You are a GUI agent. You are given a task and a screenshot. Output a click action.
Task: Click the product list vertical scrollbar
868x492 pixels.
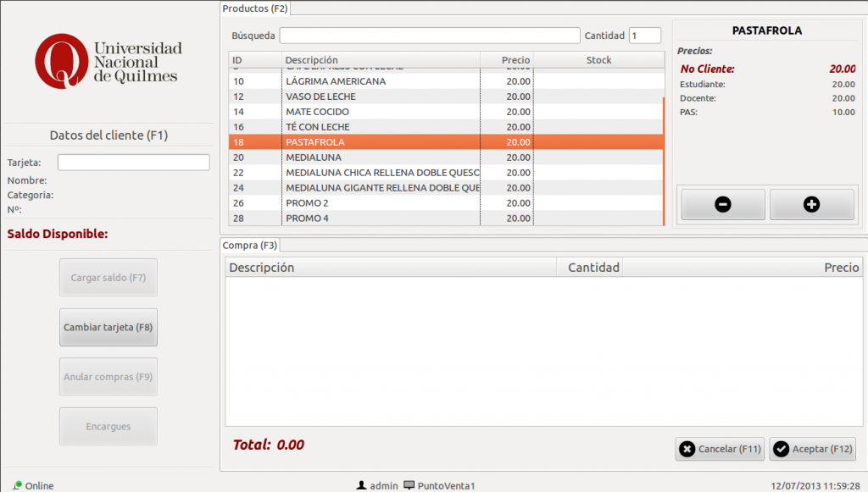coord(664,161)
